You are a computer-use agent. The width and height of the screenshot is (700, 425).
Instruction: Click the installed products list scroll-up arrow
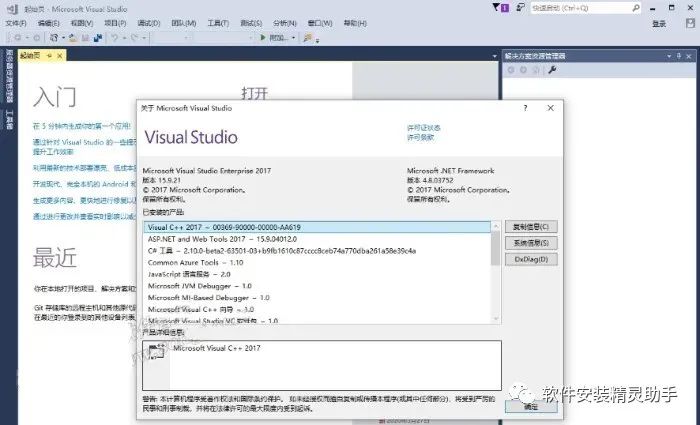(x=496, y=227)
